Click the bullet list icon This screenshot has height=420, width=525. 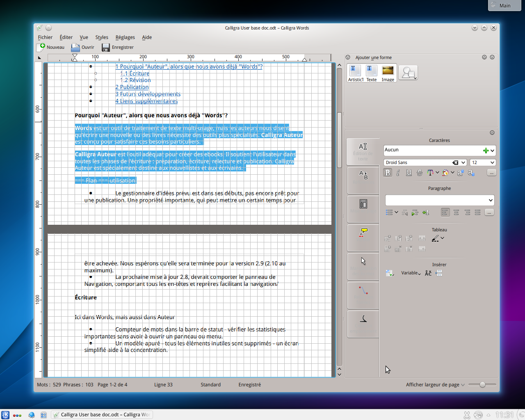click(x=389, y=212)
